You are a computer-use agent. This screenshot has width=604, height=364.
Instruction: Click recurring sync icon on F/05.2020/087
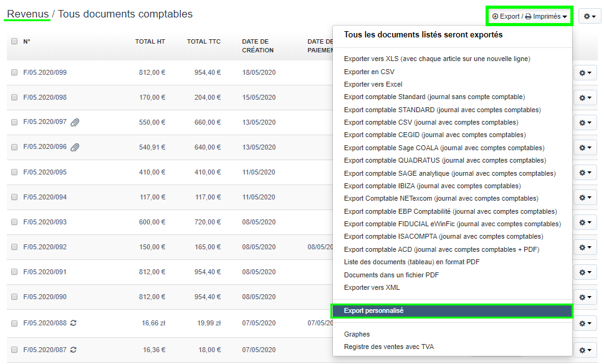(74, 350)
